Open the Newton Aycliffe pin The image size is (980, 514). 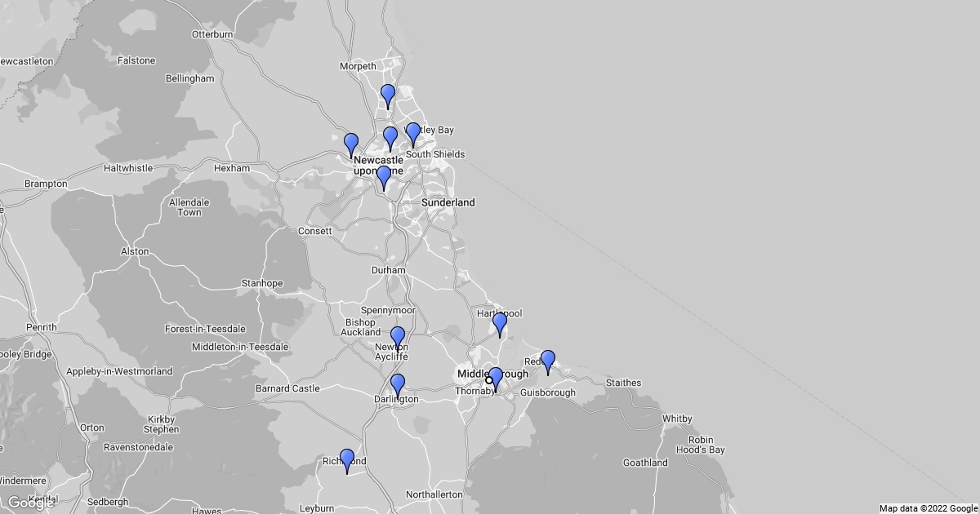coord(398,337)
